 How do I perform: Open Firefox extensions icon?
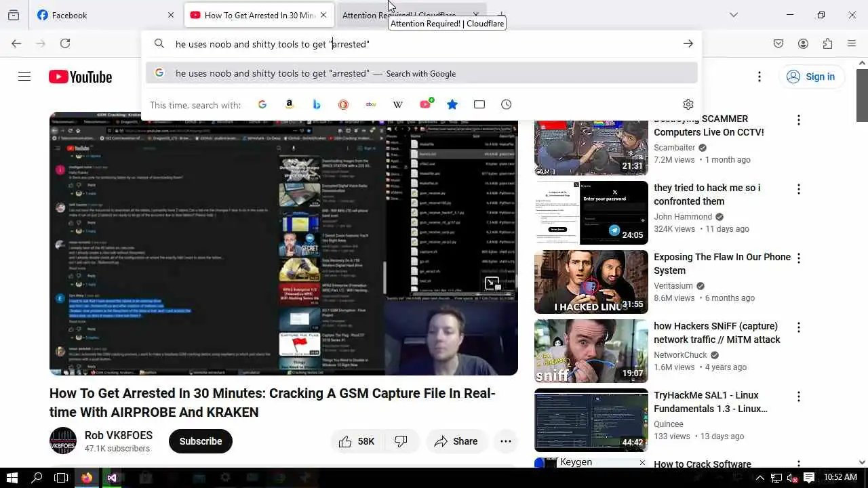827,43
